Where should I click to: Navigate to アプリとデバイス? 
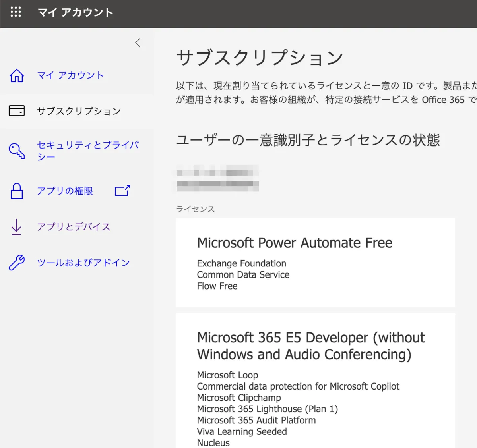74,227
